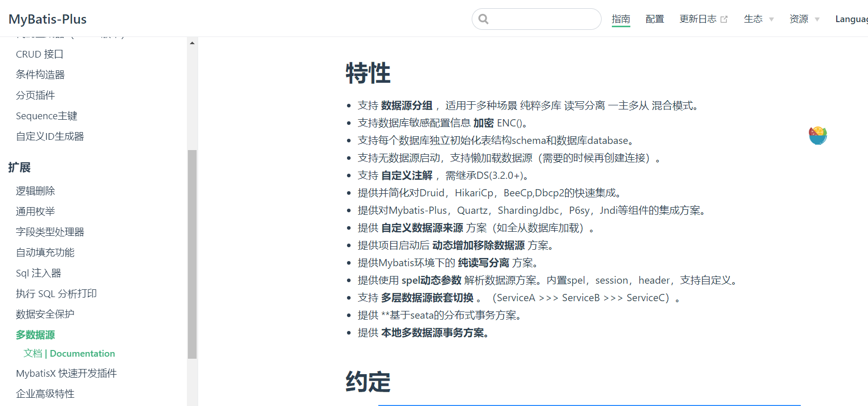Open the 指南 navigation tab
The image size is (868, 406).
(621, 19)
